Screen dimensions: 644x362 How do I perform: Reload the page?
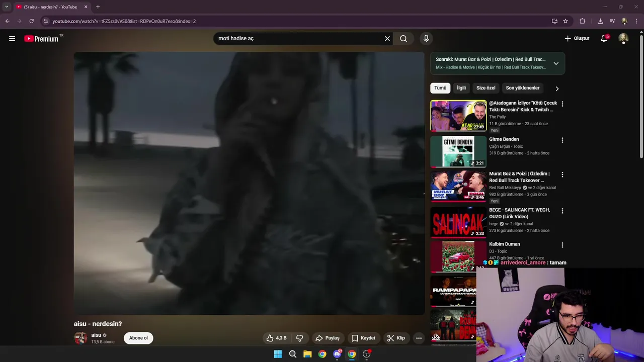[31, 21]
